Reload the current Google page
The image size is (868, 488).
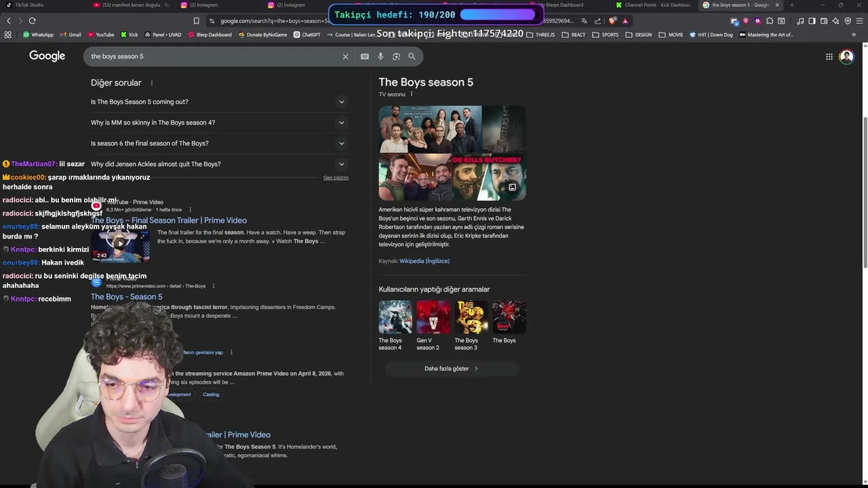(32, 21)
